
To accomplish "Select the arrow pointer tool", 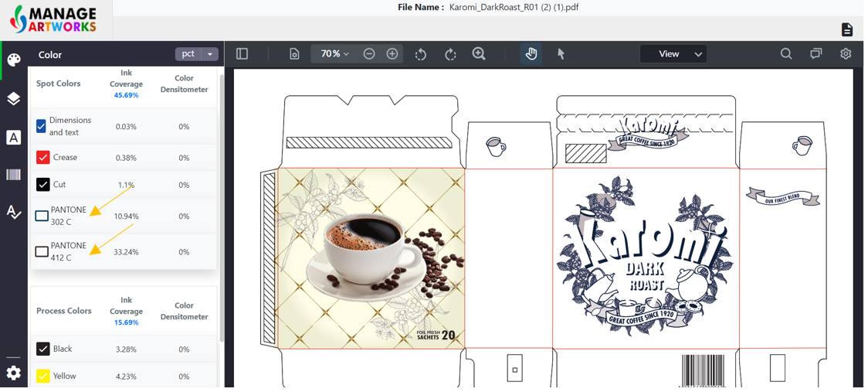I will (561, 54).
